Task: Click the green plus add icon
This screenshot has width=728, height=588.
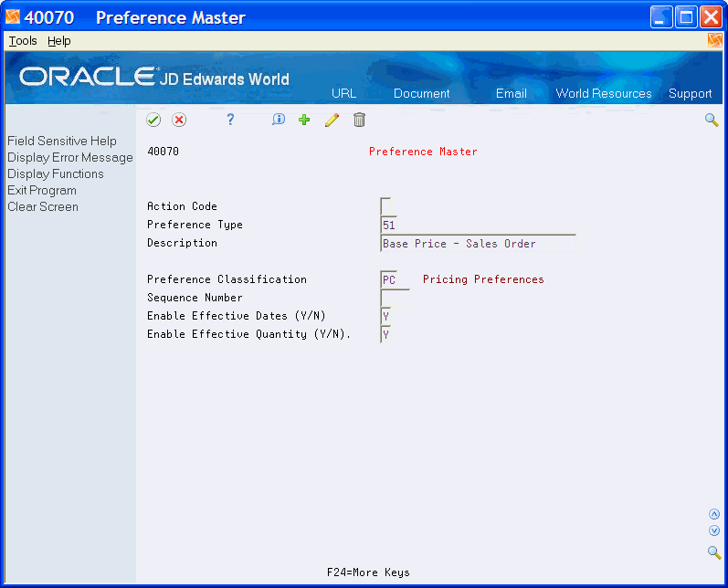Action: coord(304,120)
